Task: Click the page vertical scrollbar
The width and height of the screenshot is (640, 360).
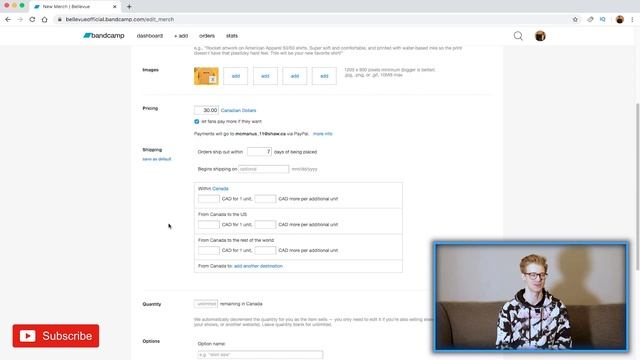Action: [638, 186]
